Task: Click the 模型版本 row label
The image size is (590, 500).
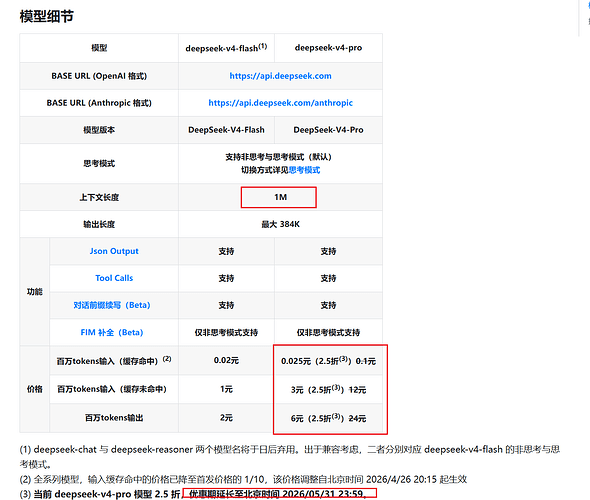Action: [99, 130]
